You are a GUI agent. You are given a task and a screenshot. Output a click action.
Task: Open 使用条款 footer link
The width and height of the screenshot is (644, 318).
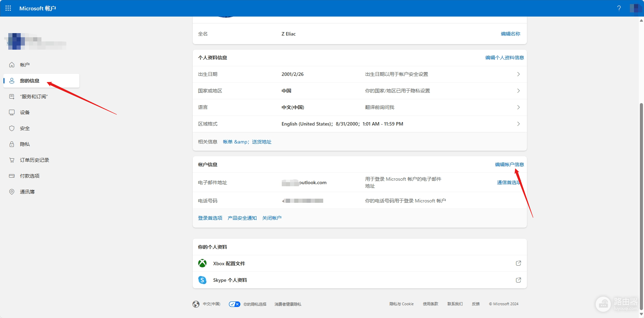[x=431, y=304]
